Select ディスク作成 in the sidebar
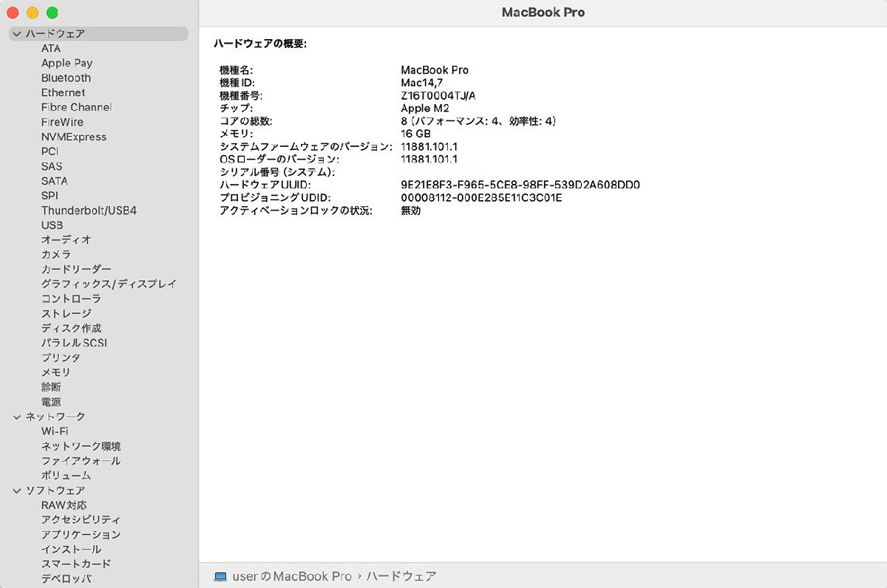 71,328
